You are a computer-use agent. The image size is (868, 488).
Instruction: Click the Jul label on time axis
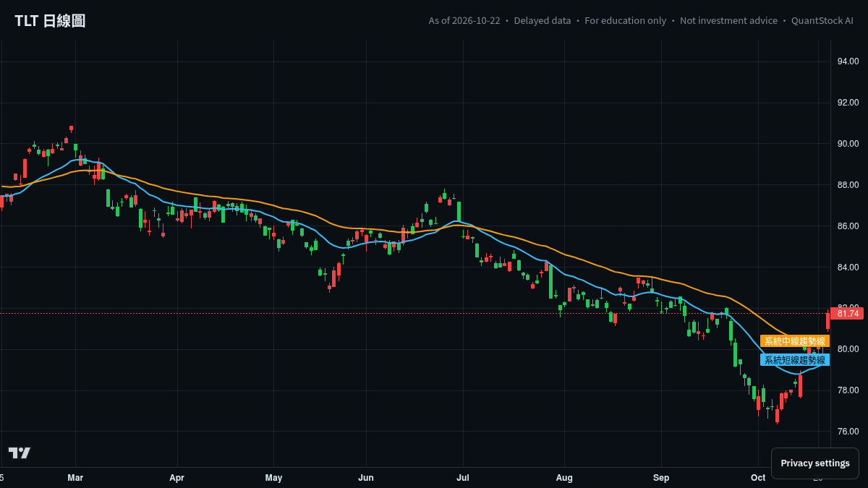pyautogui.click(x=463, y=478)
